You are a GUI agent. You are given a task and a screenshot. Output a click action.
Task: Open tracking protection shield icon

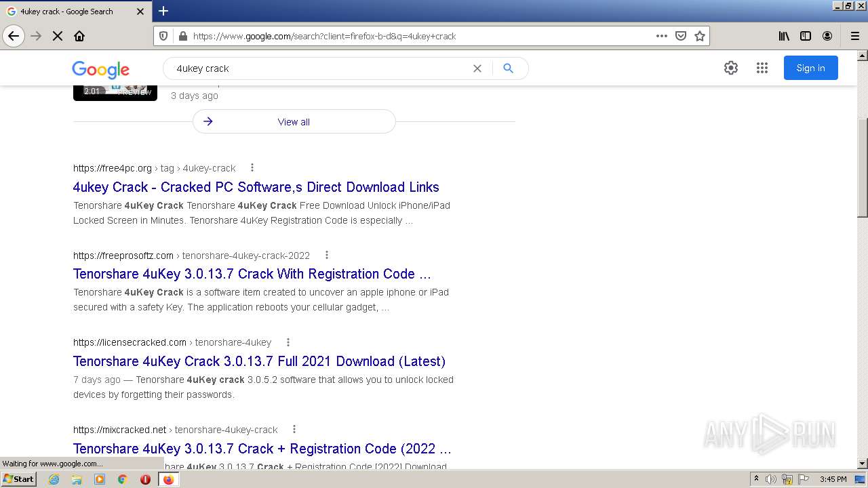(x=163, y=36)
